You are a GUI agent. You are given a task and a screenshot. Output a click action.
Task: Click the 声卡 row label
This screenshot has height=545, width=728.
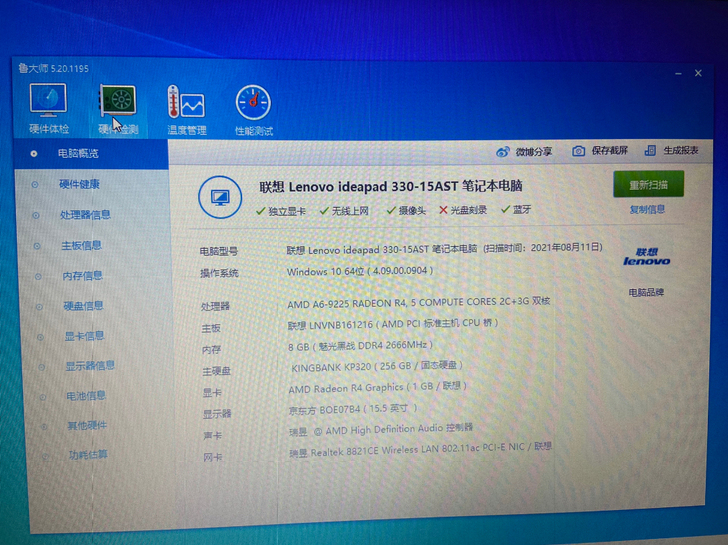point(213,435)
